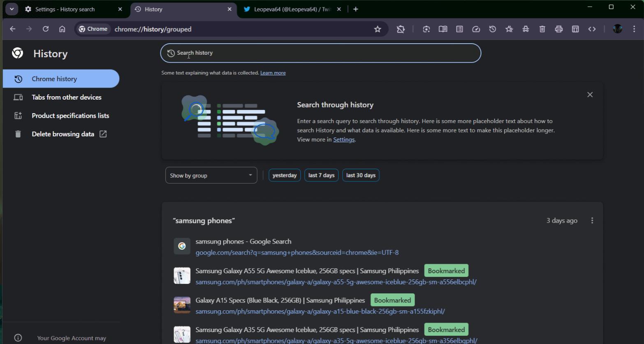Open the Extensions puzzle icon
644x344 pixels.
point(401,29)
